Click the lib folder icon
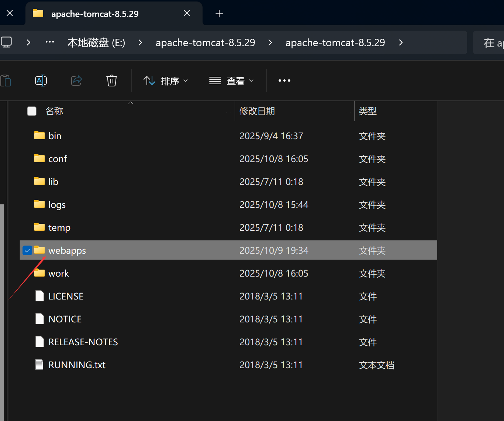The image size is (504, 421). coord(39,181)
